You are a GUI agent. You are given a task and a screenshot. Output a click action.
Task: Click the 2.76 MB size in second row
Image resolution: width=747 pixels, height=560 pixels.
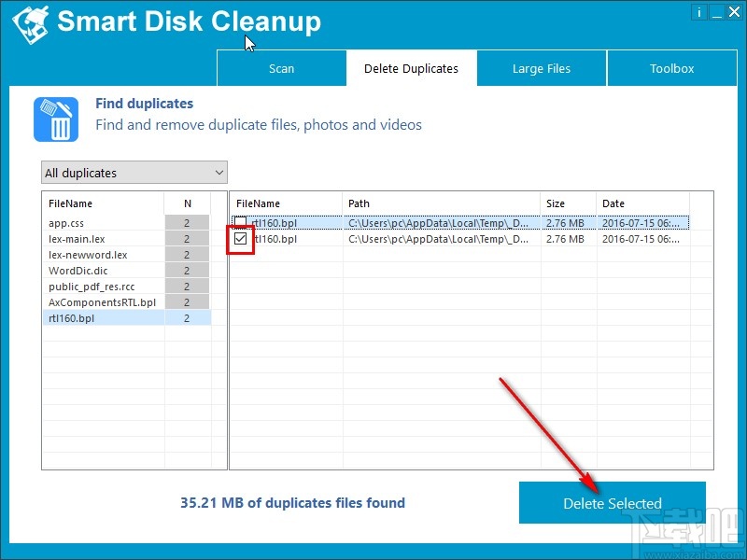coord(565,239)
